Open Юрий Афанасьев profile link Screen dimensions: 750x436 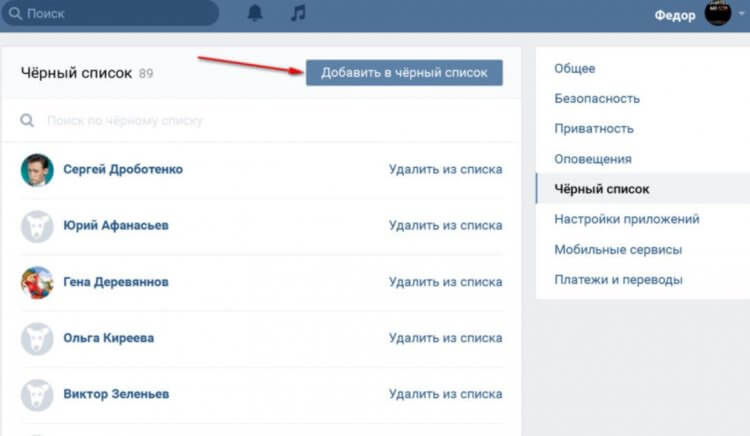pos(116,225)
